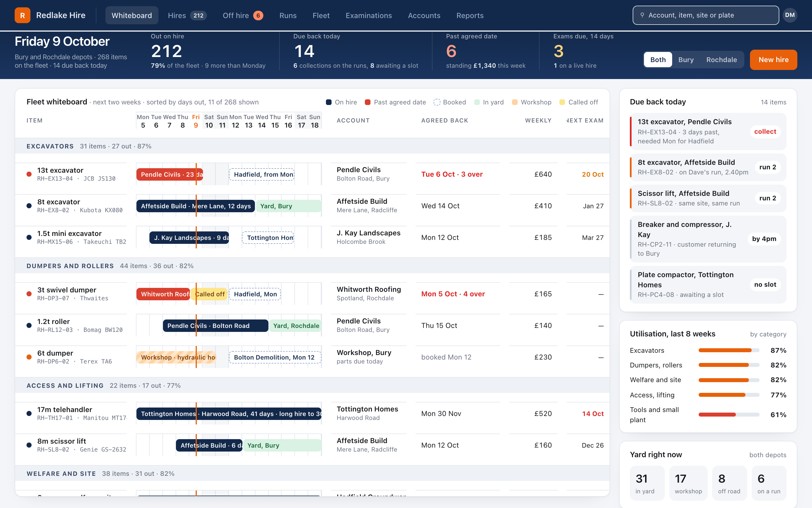Click the Past agreed date legend swatch
Screen dimensions: 812x508
[367, 102]
